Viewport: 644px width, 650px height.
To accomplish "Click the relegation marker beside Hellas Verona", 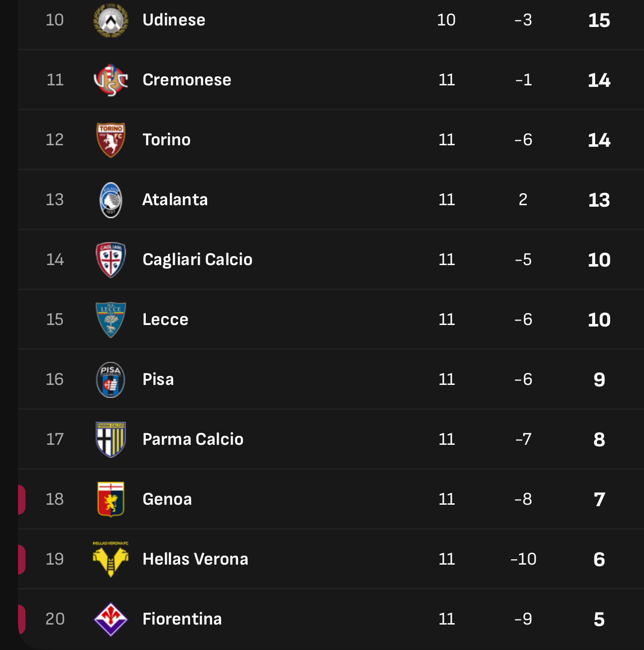I will point(21,559).
